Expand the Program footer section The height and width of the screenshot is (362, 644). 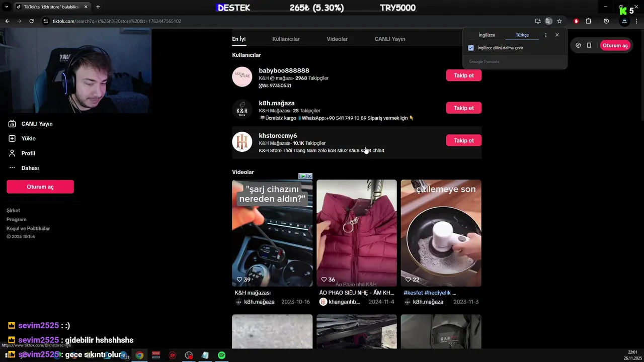(x=17, y=220)
